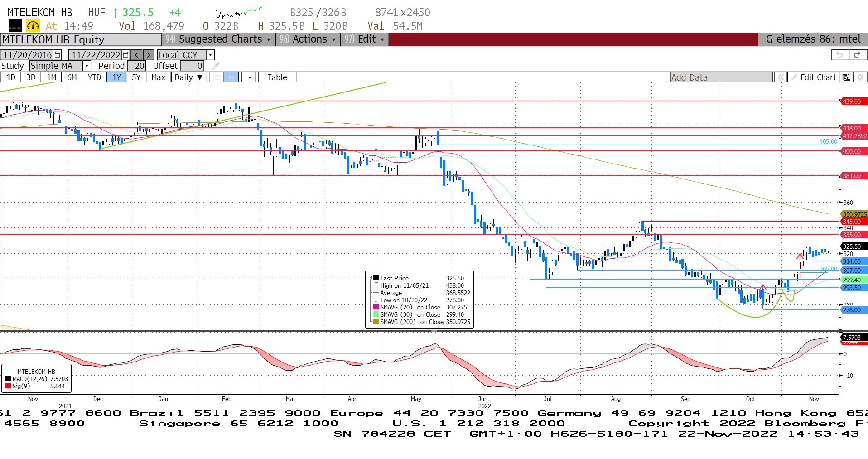Collapse the price legend box expander
868x459 pixels.
pyautogui.click(x=370, y=278)
